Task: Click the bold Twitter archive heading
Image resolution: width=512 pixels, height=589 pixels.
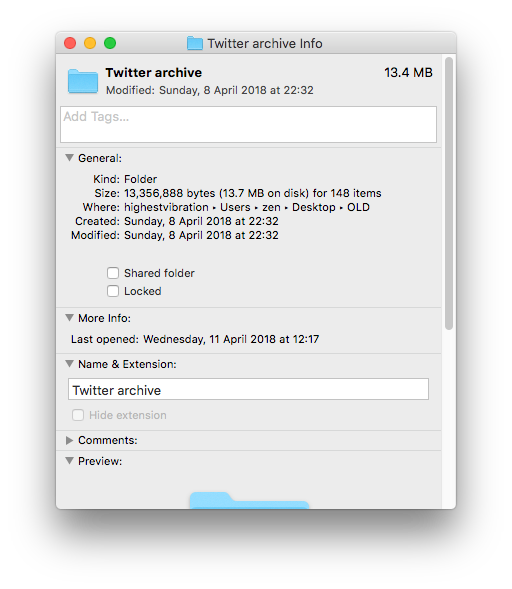Action: [154, 72]
